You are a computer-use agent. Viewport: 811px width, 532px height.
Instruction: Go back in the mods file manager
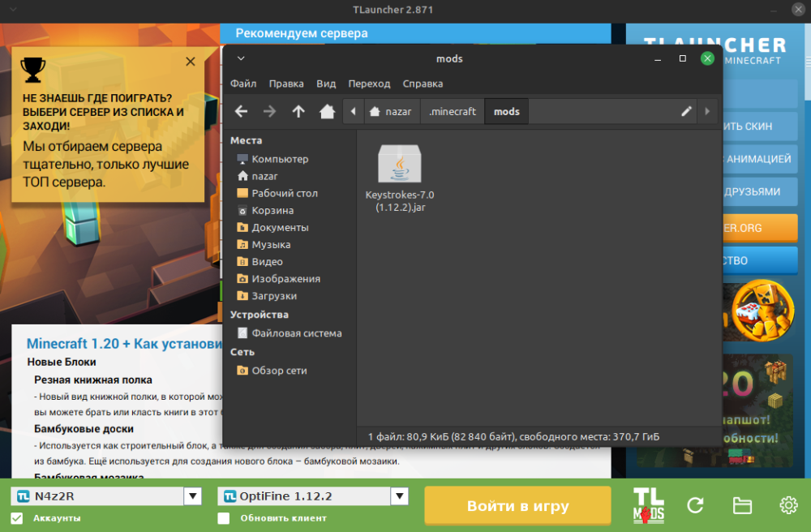[x=241, y=111]
